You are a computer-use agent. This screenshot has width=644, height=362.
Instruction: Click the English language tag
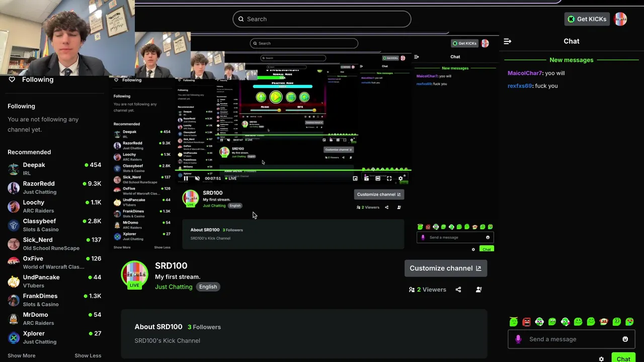click(208, 287)
